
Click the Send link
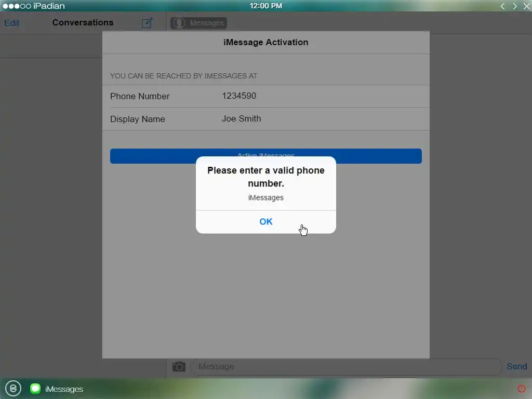click(x=516, y=366)
